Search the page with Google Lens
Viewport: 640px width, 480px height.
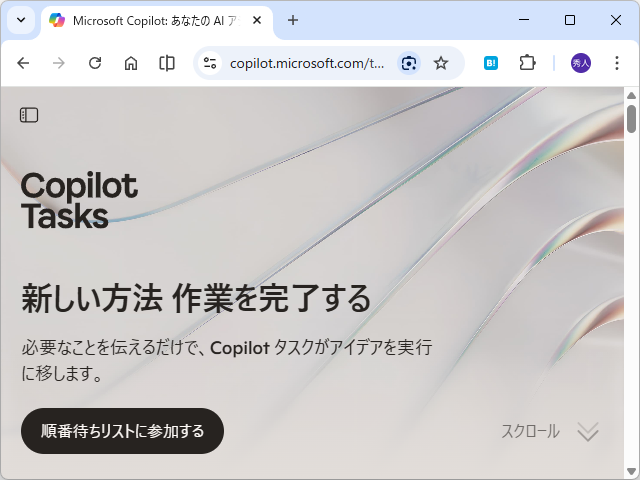[409, 63]
